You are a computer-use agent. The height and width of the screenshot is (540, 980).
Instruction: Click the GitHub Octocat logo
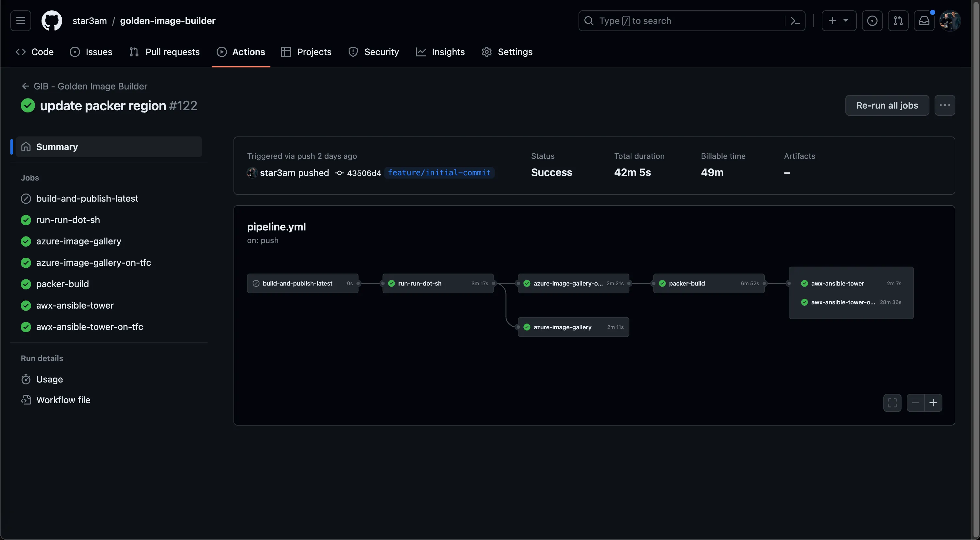click(52, 20)
